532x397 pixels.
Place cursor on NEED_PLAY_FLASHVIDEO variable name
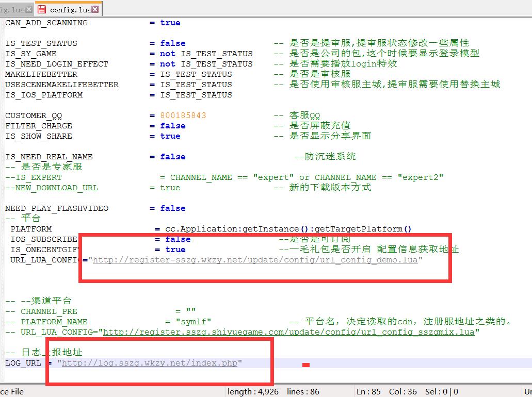tap(57, 208)
